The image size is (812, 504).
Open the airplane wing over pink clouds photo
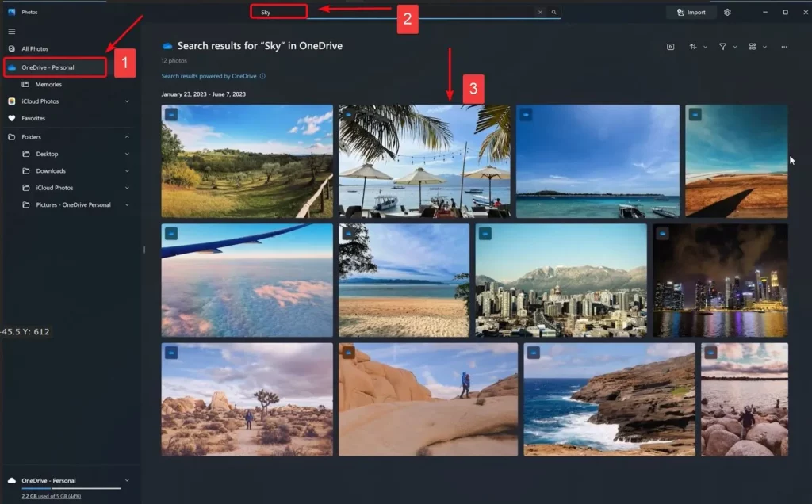pyautogui.click(x=247, y=280)
